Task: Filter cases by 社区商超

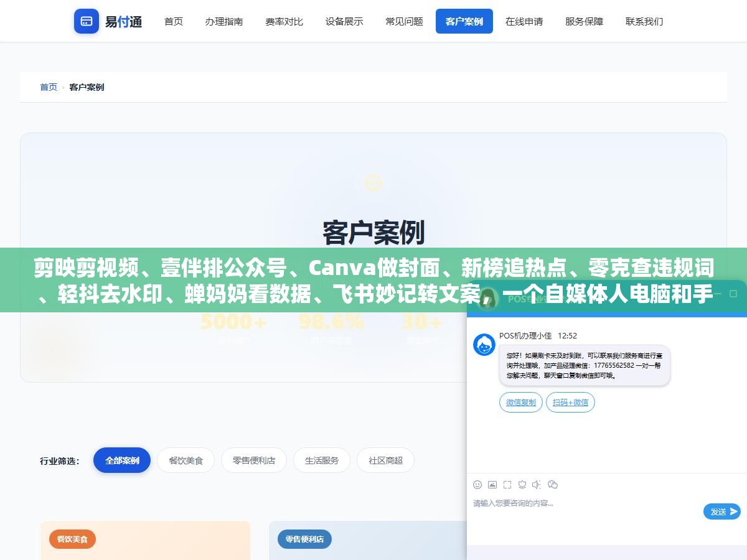Action: pos(385,460)
